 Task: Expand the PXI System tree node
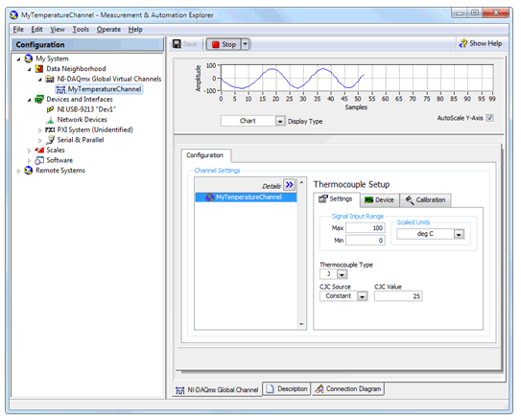tap(40, 130)
